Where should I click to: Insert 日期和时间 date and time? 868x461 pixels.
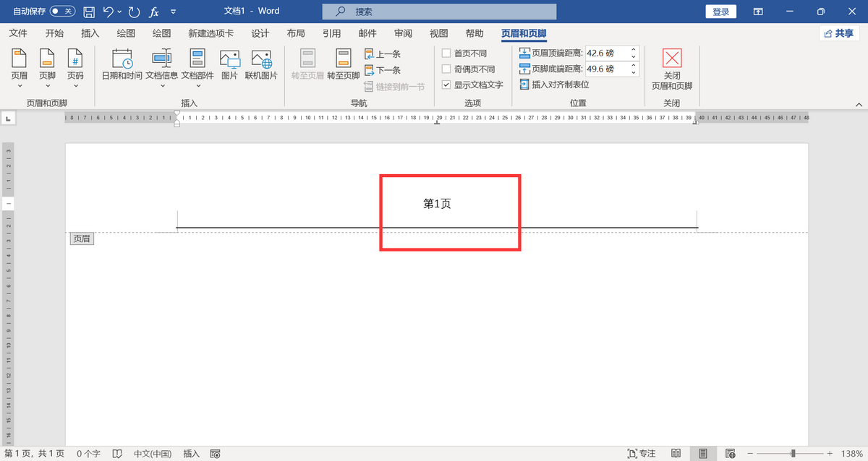click(122, 65)
